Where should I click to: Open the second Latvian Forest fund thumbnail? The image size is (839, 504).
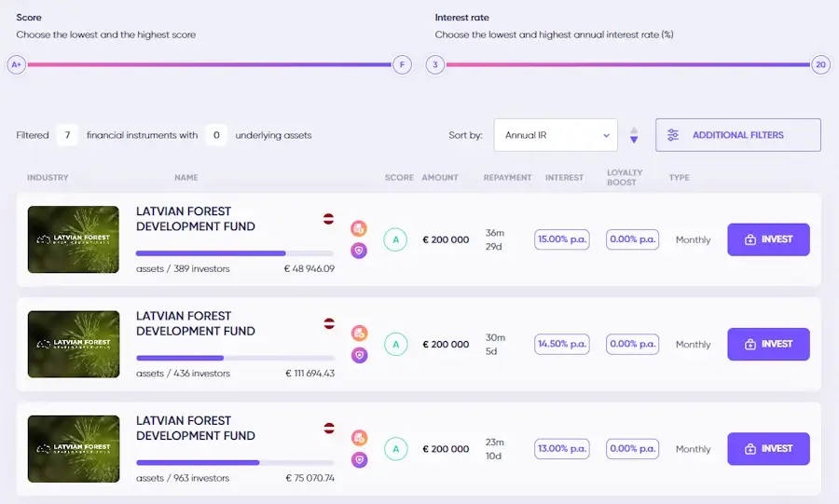[74, 344]
